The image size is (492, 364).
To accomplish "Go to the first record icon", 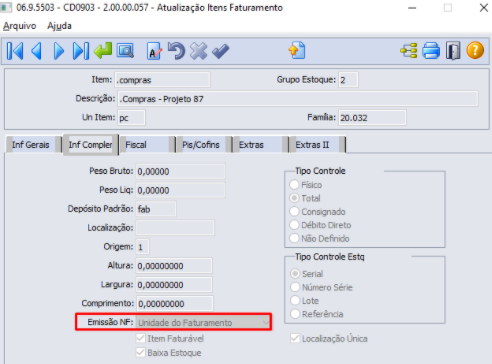I will [x=15, y=51].
